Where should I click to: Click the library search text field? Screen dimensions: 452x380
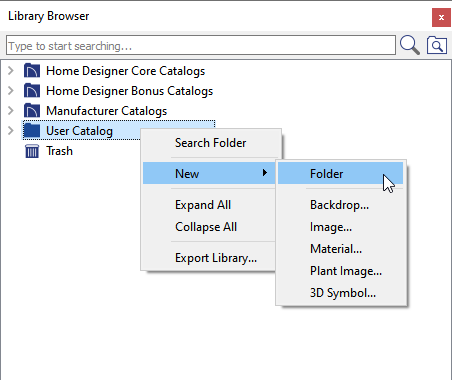[x=201, y=45]
